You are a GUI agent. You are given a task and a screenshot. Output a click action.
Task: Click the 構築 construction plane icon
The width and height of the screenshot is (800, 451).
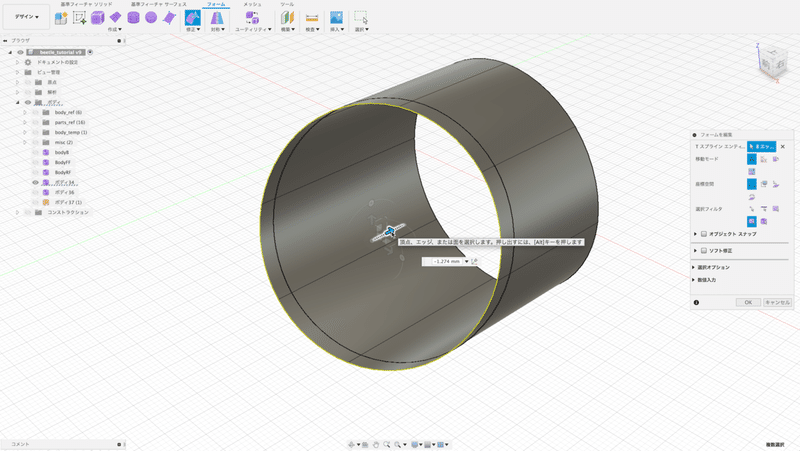[x=288, y=18]
